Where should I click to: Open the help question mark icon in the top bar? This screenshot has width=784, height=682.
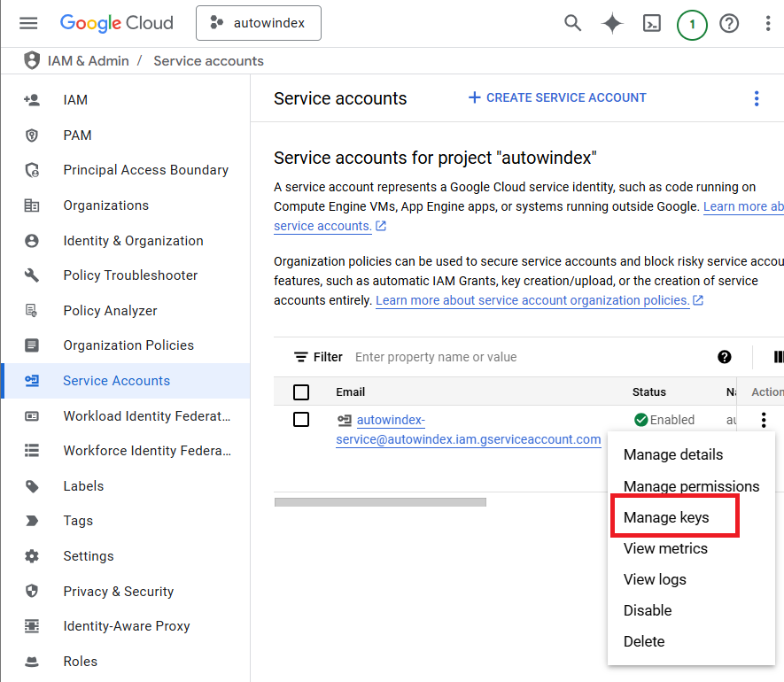tap(729, 24)
